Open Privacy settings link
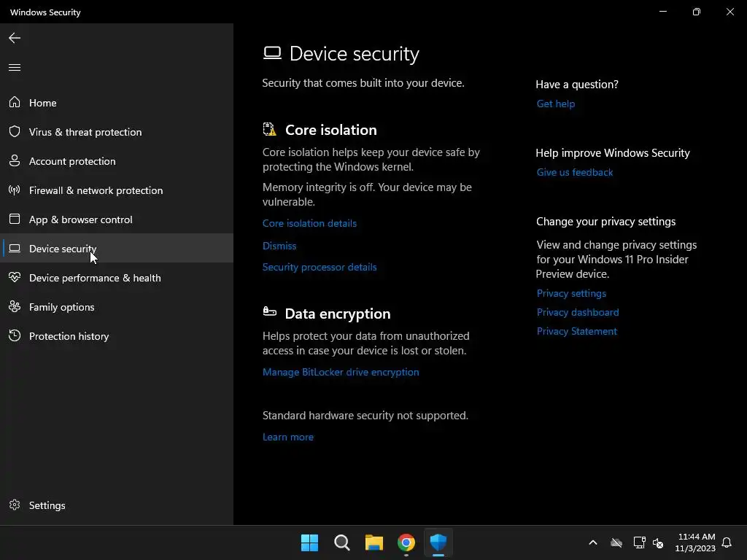This screenshot has height=560, width=747. pos(571,293)
